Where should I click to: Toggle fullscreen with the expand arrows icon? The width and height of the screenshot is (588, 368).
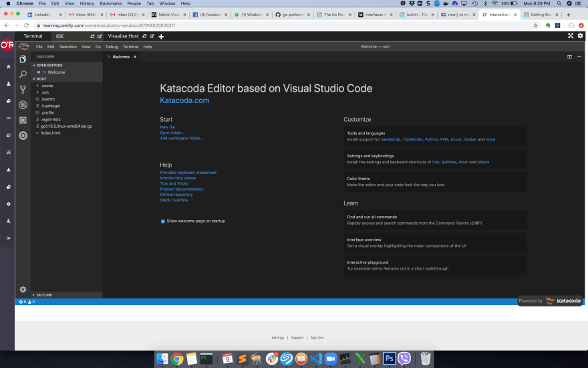pyautogui.click(x=571, y=35)
